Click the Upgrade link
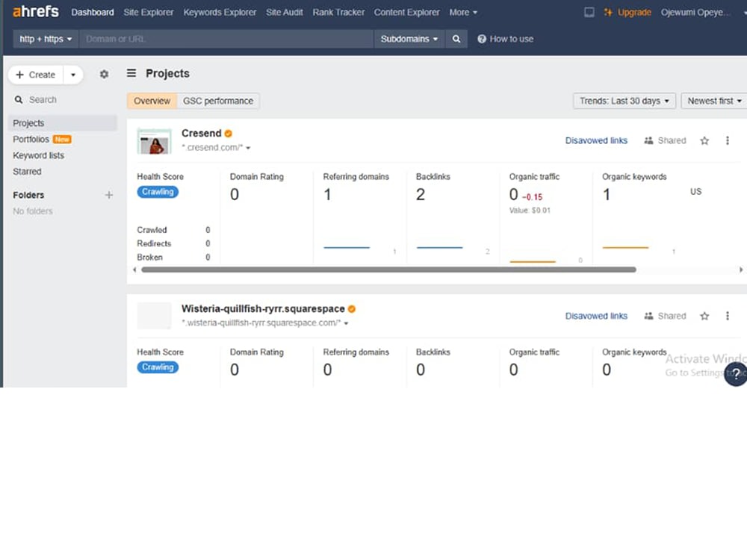Screen dimensions: 747x560 (x=634, y=13)
